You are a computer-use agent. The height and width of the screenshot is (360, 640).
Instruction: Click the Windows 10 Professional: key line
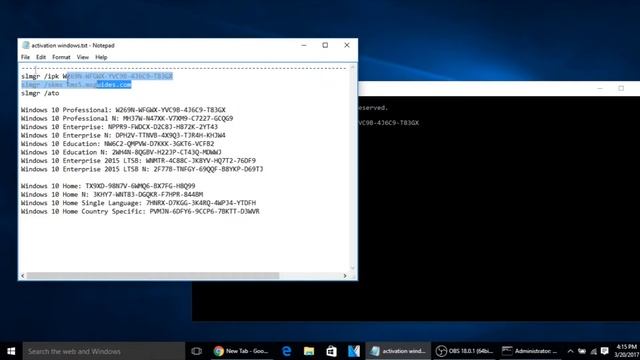(x=123, y=110)
